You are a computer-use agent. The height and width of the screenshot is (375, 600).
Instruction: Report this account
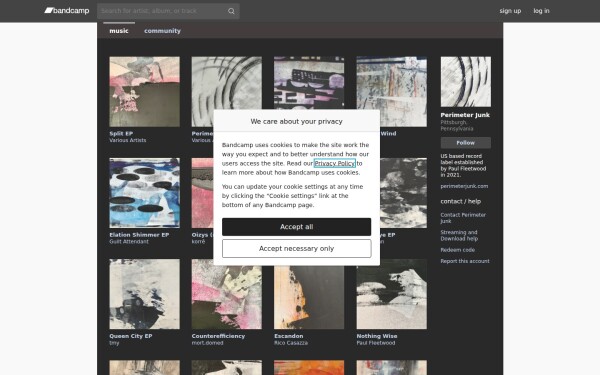click(x=465, y=261)
